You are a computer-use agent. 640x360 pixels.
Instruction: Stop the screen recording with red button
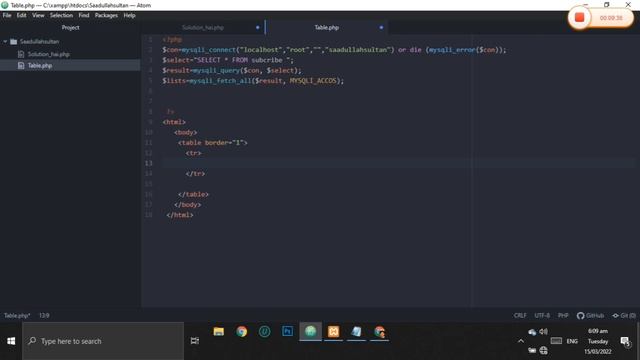tap(579, 18)
